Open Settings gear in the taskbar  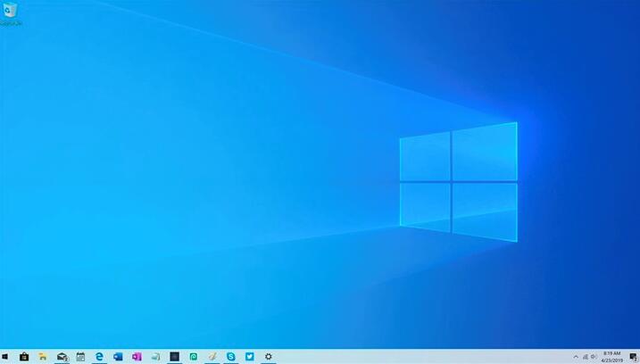coord(268,357)
